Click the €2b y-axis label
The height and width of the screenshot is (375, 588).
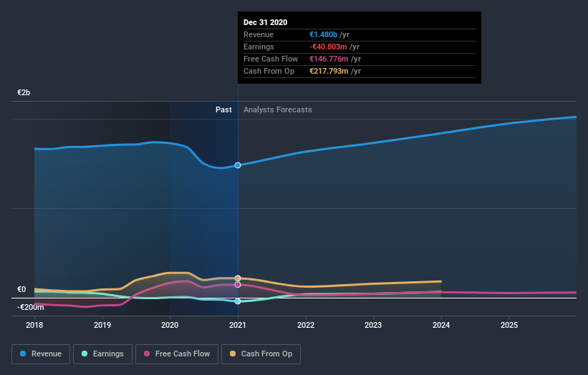tap(24, 92)
